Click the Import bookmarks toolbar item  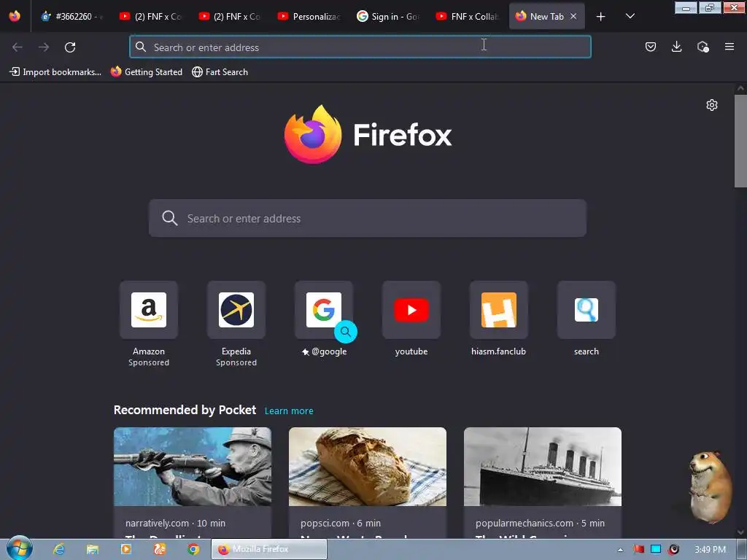pyautogui.click(x=55, y=72)
